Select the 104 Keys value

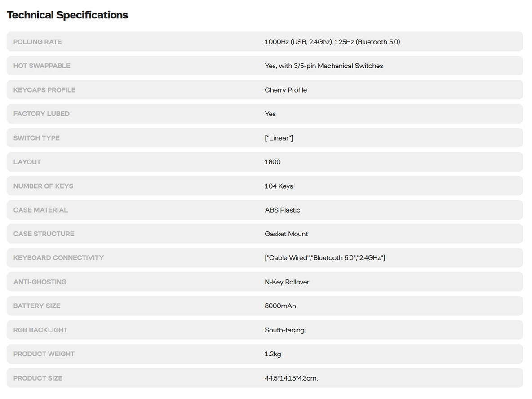[279, 186]
